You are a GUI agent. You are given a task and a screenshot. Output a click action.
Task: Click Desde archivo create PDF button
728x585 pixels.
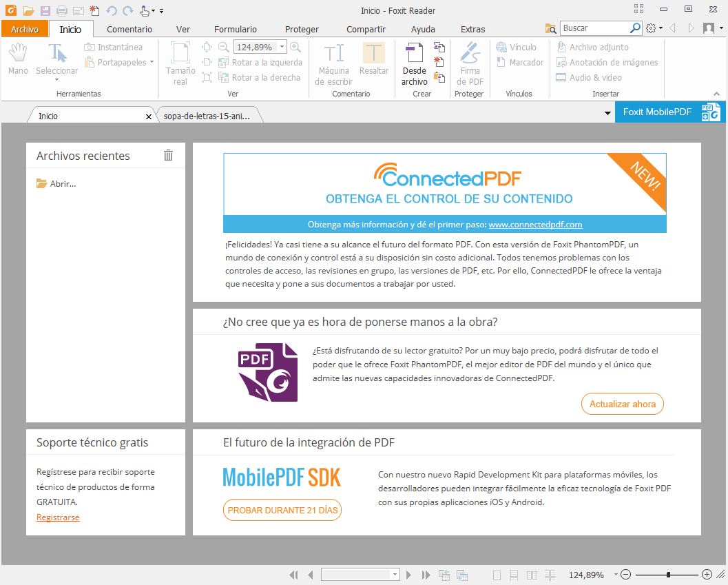[414, 63]
